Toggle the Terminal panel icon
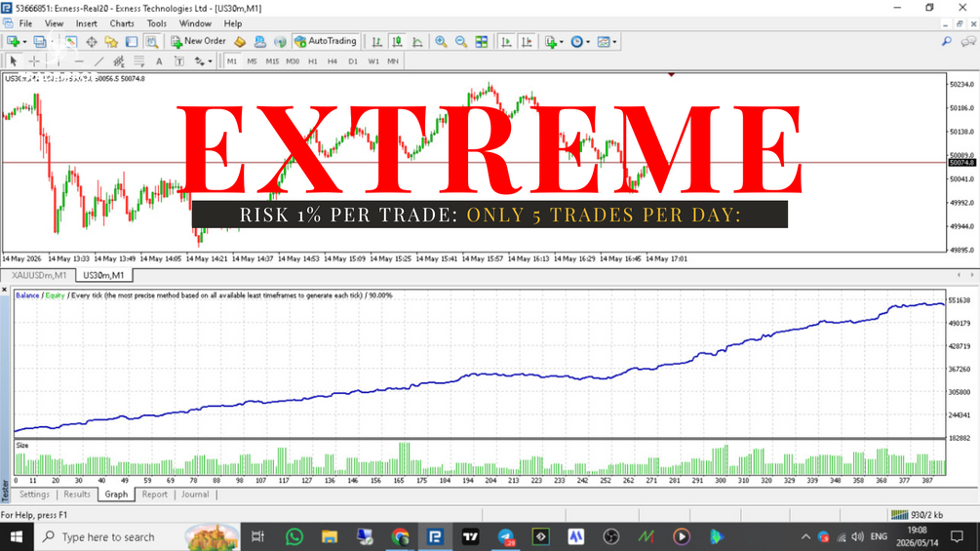Viewport: 980px width, 551px height. [132, 42]
